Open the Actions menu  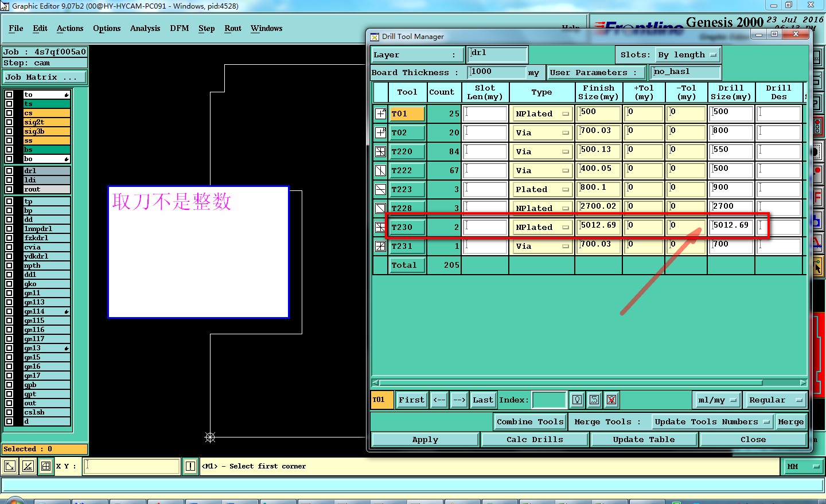(70, 28)
